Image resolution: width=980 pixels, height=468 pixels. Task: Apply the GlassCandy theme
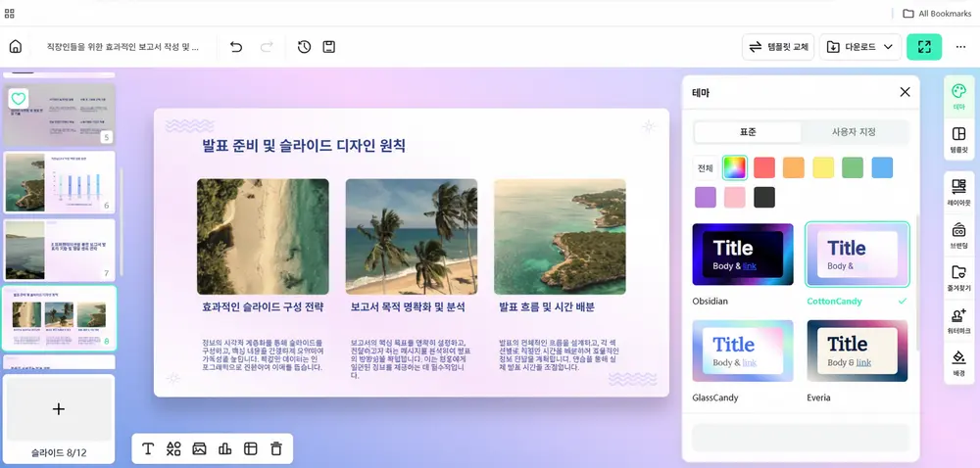click(x=743, y=351)
